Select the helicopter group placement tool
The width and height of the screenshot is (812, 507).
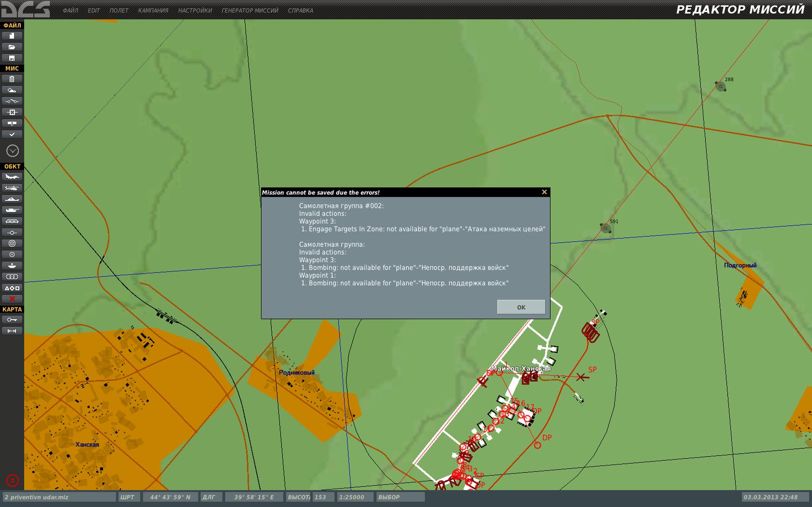tap(12, 188)
